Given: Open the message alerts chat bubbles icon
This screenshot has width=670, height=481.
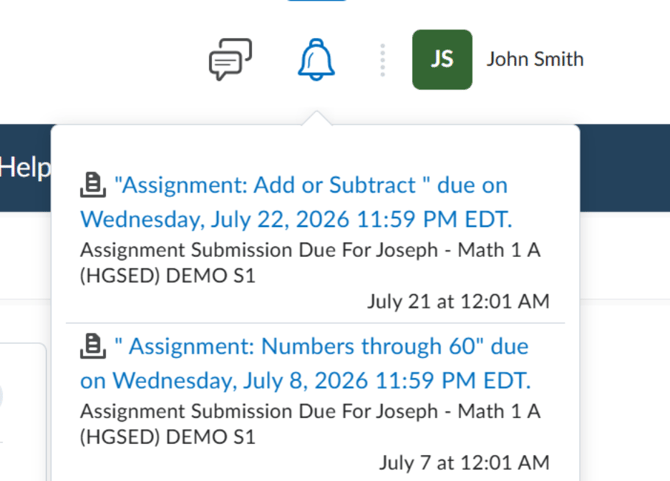Looking at the screenshot, I should click(x=230, y=59).
